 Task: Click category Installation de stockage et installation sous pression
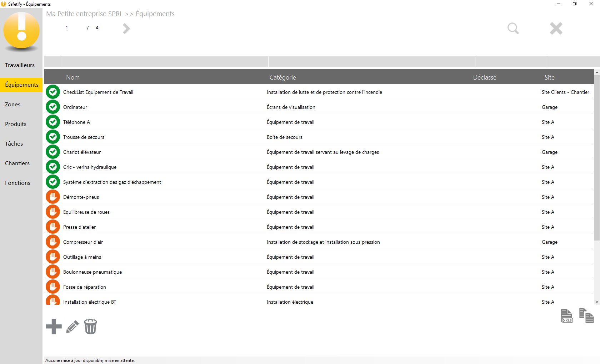click(x=323, y=242)
